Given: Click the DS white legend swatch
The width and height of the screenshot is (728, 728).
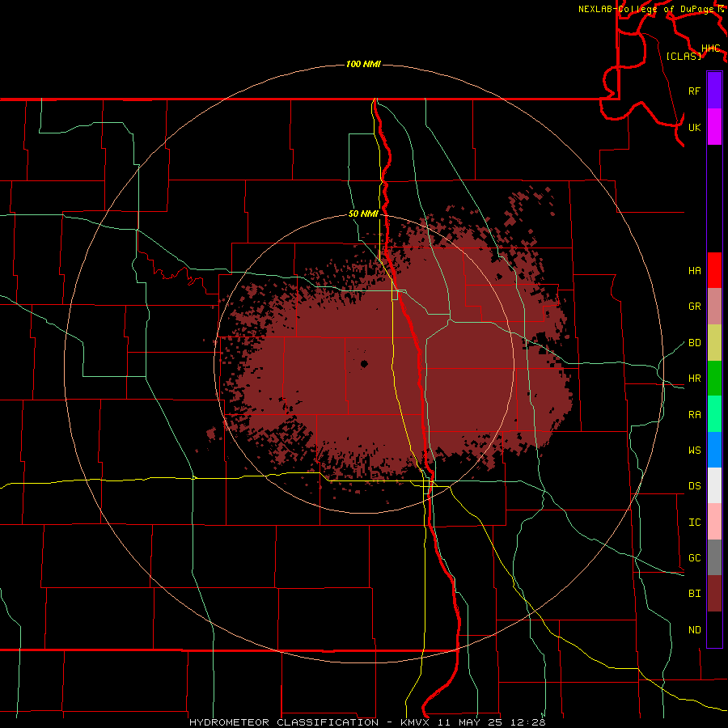Looking at the screenshot, I should tap(714, 485).
